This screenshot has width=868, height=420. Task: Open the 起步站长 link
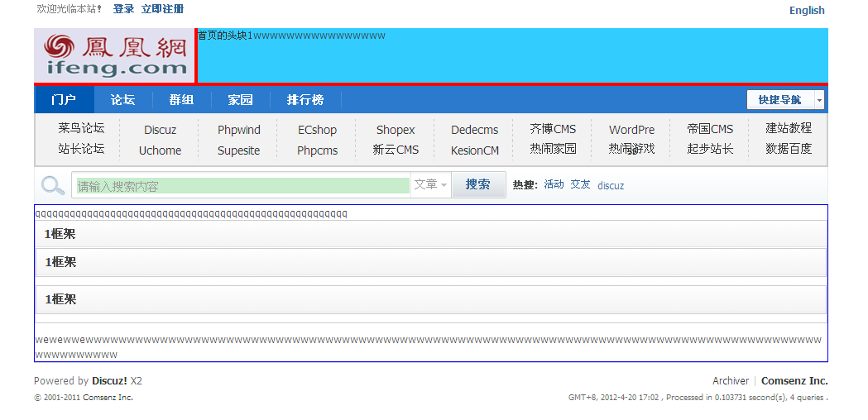[x=710, y=149]
